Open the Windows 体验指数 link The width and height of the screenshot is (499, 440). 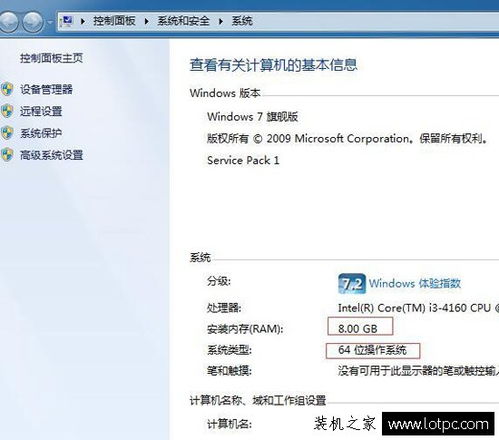point(415,283)
